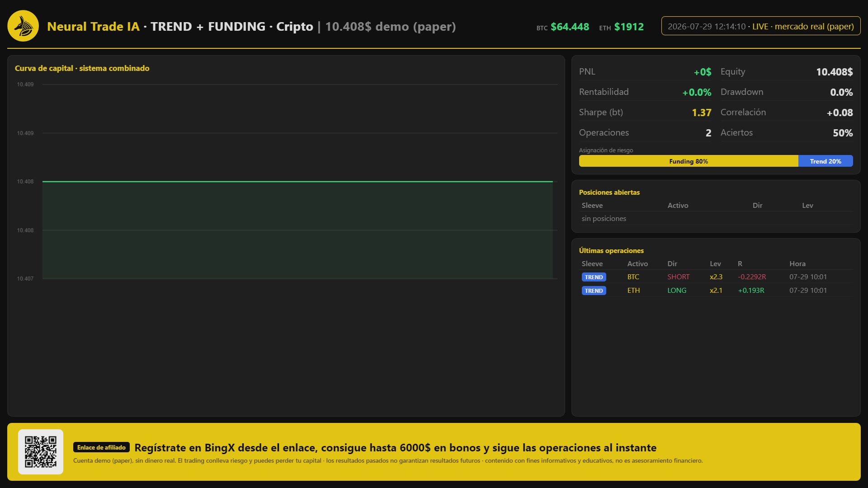Click the +0.193R result value
This screenshot has height=488, width=868.
751,291
